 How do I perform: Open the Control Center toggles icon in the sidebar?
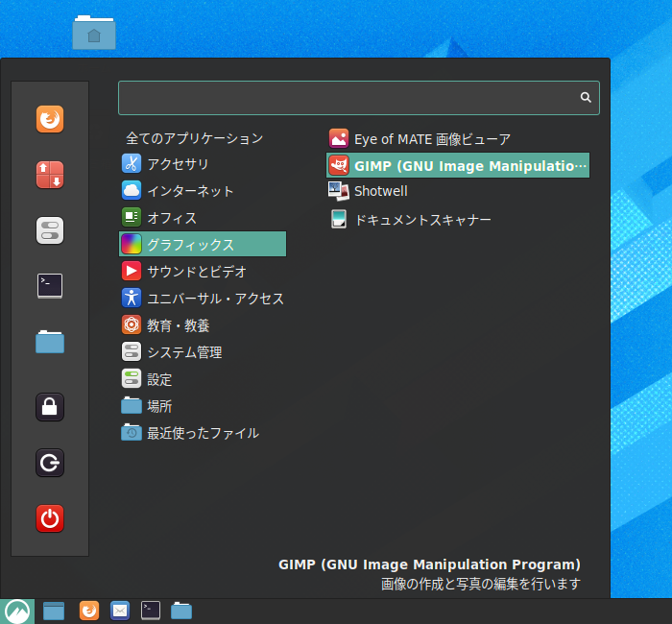[x=50, y=230]
